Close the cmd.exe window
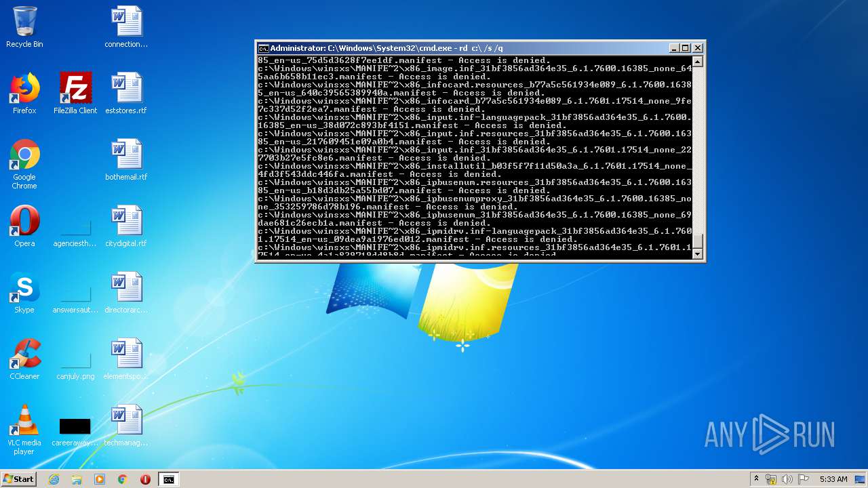This screenshot has width=868, height=488. pyautogui.click(x=698, y=48)
